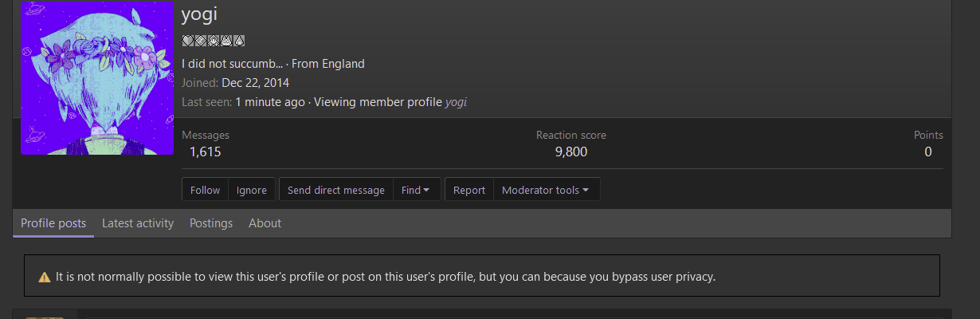Viewport: 980px width, 319px height.
Task: Select the Profile posts tab
Action: click(53, 223)
